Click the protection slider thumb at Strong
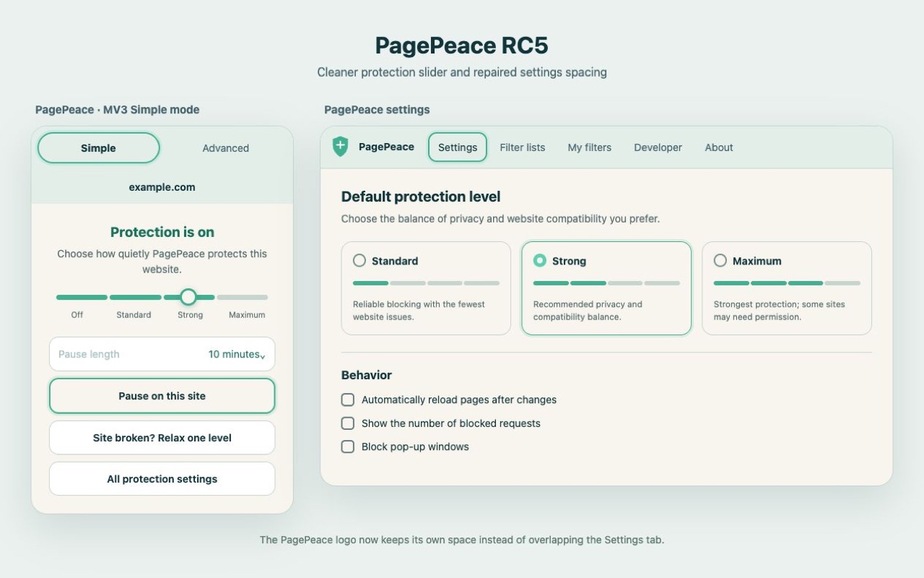924x578 pixels. [188, 297]
